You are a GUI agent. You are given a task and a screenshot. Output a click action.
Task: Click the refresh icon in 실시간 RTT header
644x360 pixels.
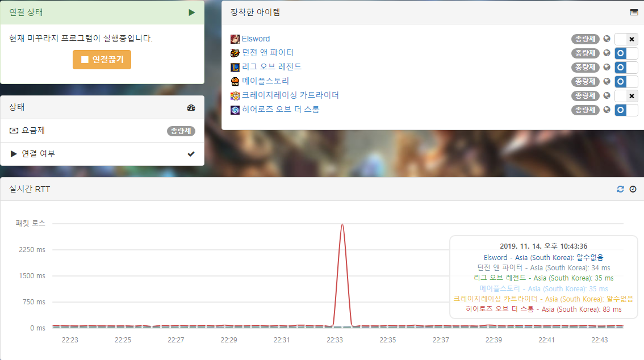click(x=620, y=189)
